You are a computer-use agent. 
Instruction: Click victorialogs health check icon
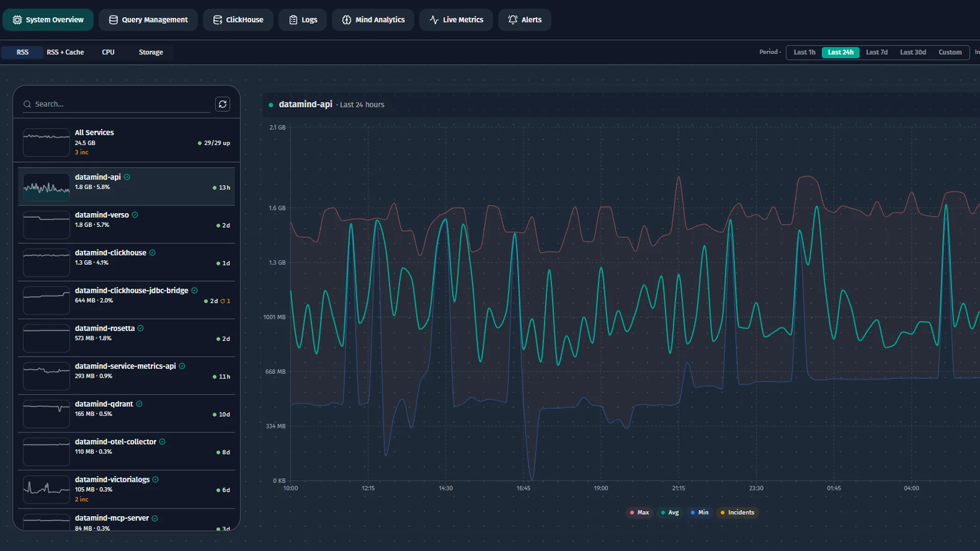pyautogui.click(x=156, y=480)
